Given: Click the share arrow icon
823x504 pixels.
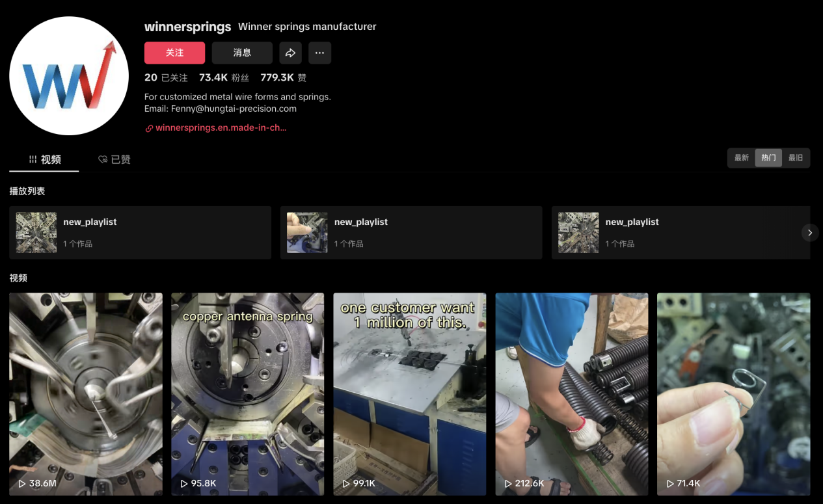Looking at the screenshot, I should (x=290, y=53).
